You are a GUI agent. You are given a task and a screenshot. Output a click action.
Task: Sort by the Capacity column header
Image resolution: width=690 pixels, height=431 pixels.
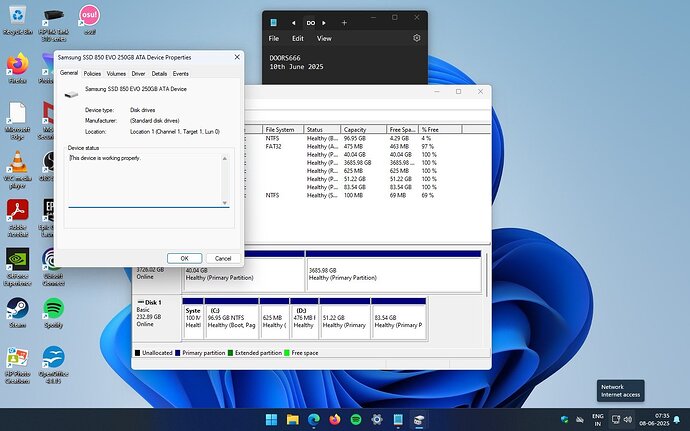(363, 129)
